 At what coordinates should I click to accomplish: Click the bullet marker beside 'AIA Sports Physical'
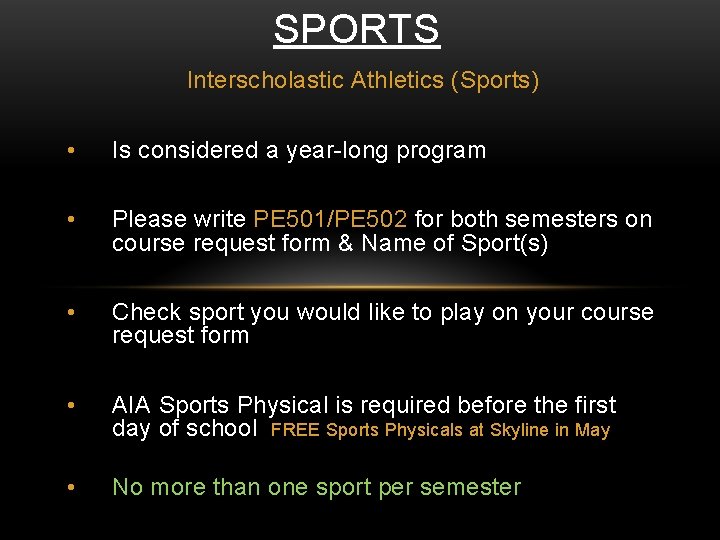tap(69, 406)
